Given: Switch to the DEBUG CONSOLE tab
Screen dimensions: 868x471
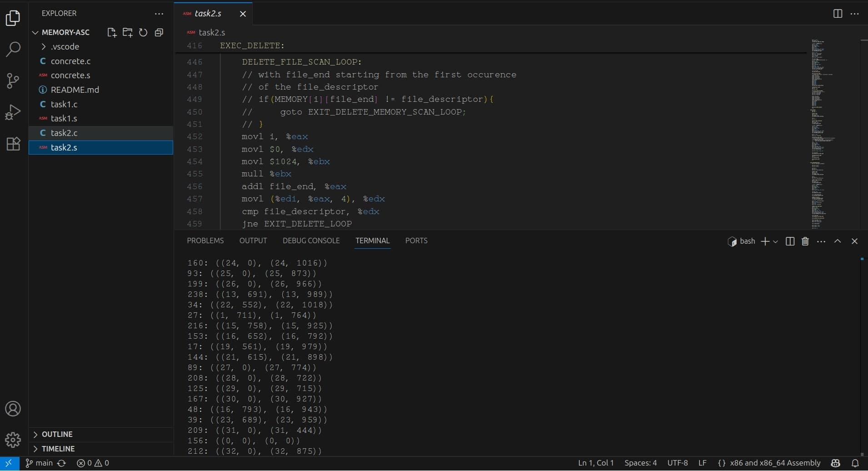Looking at the screenshot, I should (x=311, y=241).
